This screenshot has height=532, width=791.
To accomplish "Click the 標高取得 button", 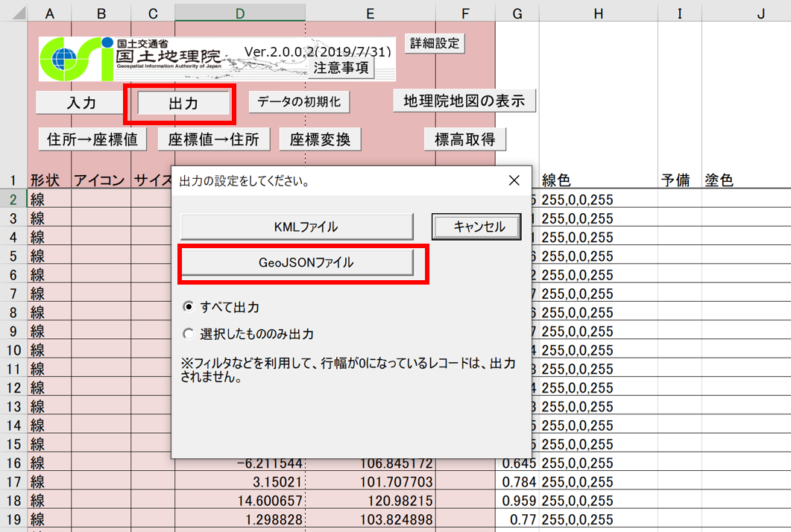I will [465, 139].
